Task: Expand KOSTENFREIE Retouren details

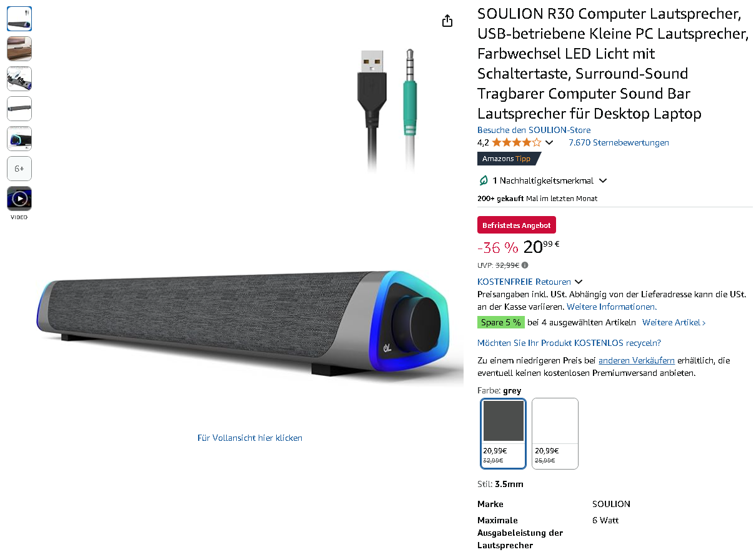Action: click(x=579, y=282)
